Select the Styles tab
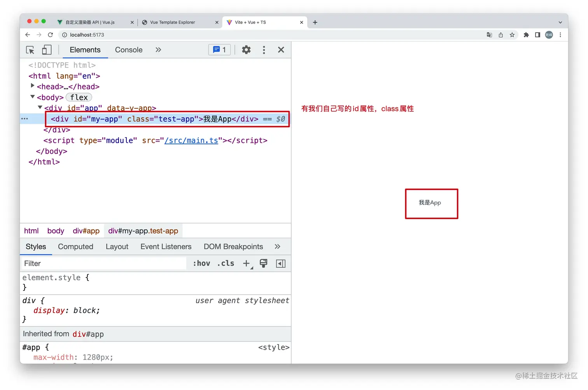588x390 pixels. point(36,247)
